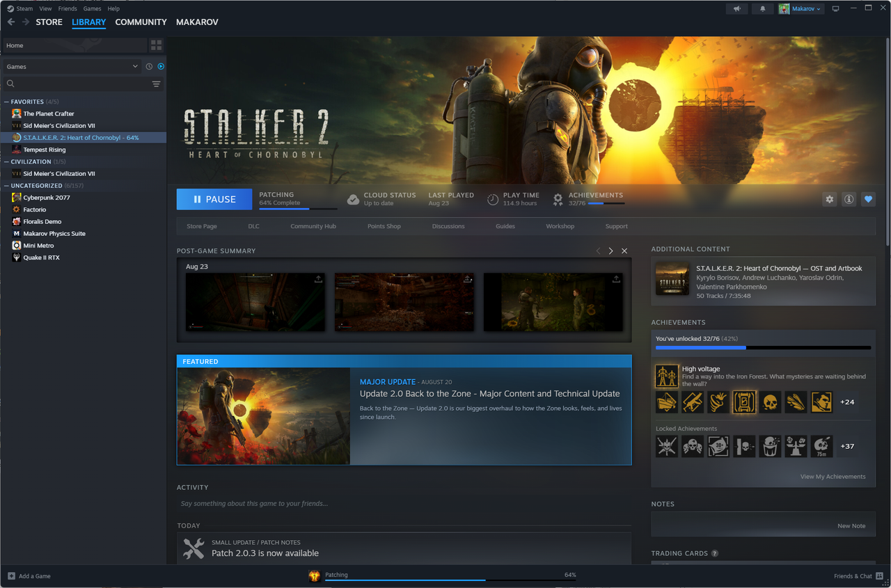
Task: Click the Trading Cards help question mark
Action: tap(714, 553)
